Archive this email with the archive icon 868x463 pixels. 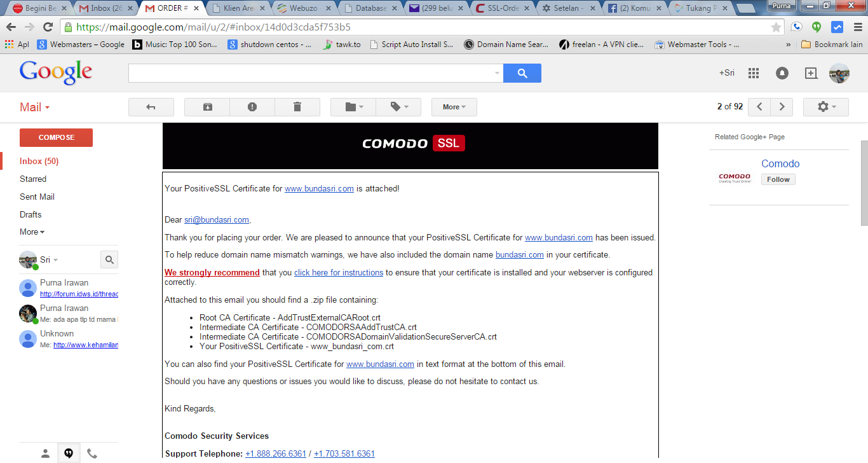[207, 107]
